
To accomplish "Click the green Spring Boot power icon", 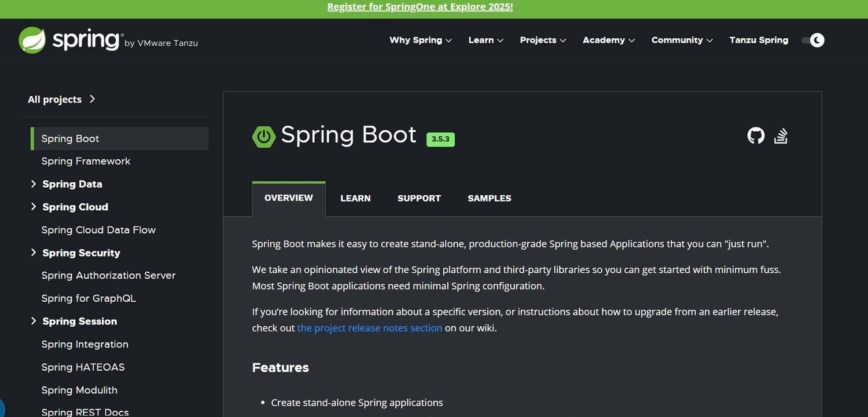I will (264, 136).
